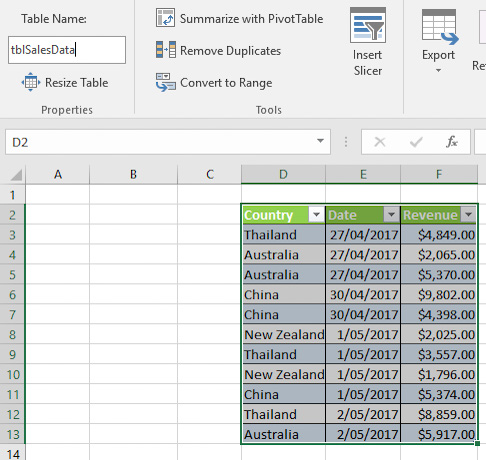The height and width of the screenshot is (460, 486).
Task: Click the formula bar Enter checkmark icon
Action: point(416,142)
